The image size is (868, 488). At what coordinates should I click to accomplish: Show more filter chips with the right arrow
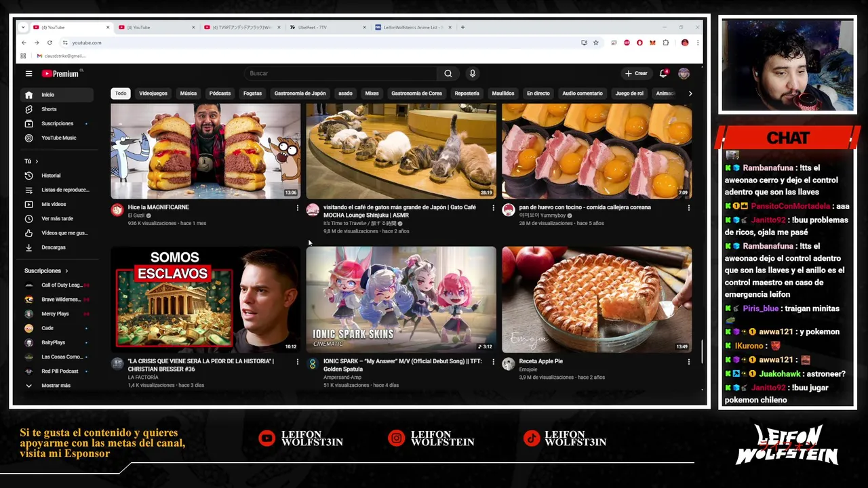click(690, 94)
